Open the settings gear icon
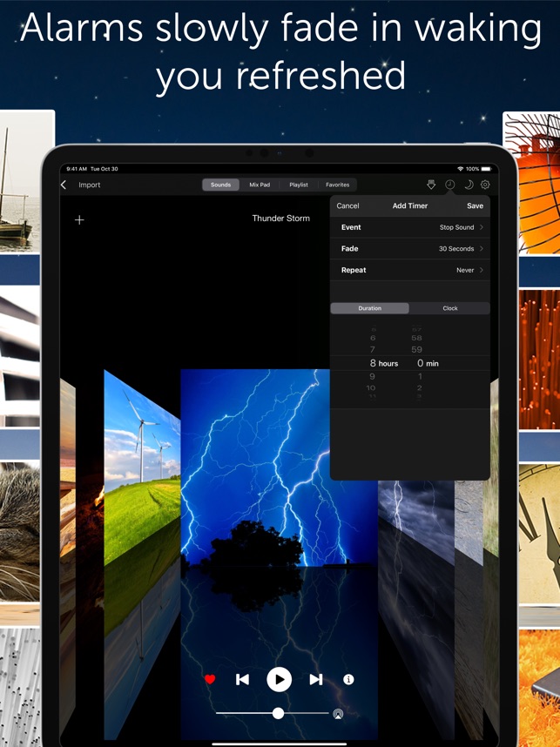 click(x=485, y=185)
